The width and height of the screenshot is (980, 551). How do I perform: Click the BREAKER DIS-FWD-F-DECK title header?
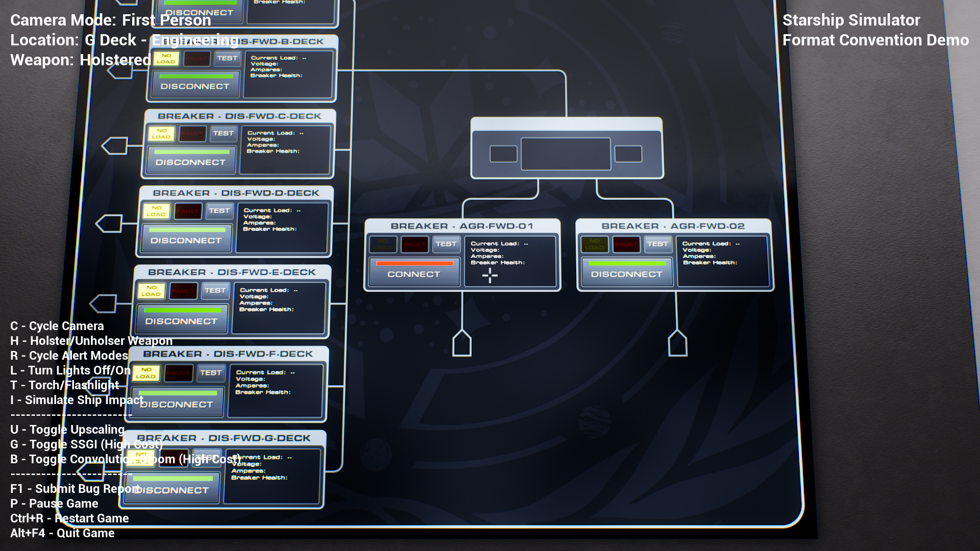(228, 354)
